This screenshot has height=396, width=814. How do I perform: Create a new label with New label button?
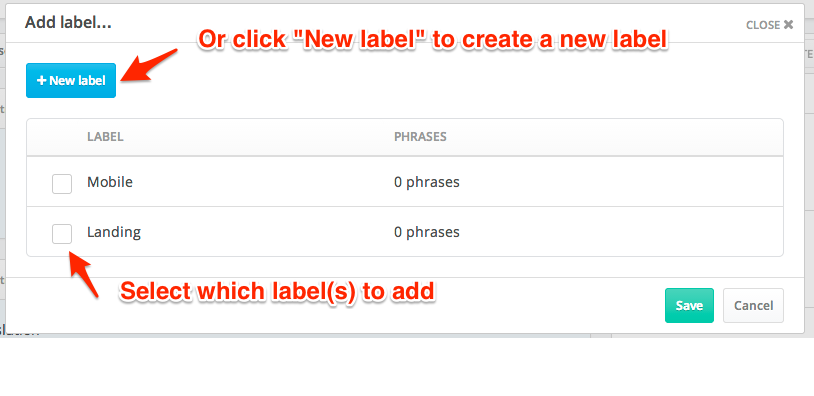click(71, 80)
